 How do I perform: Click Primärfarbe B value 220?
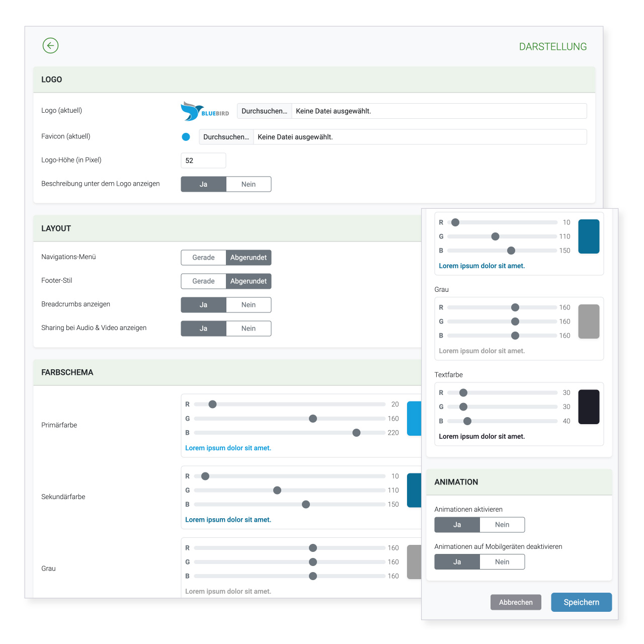point(393,433)
